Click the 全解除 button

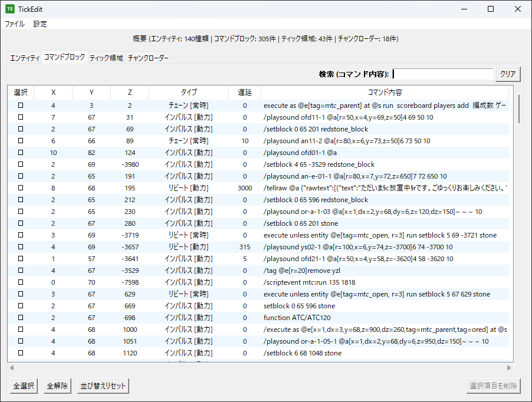pyautogui.click(x=57, y=385)
